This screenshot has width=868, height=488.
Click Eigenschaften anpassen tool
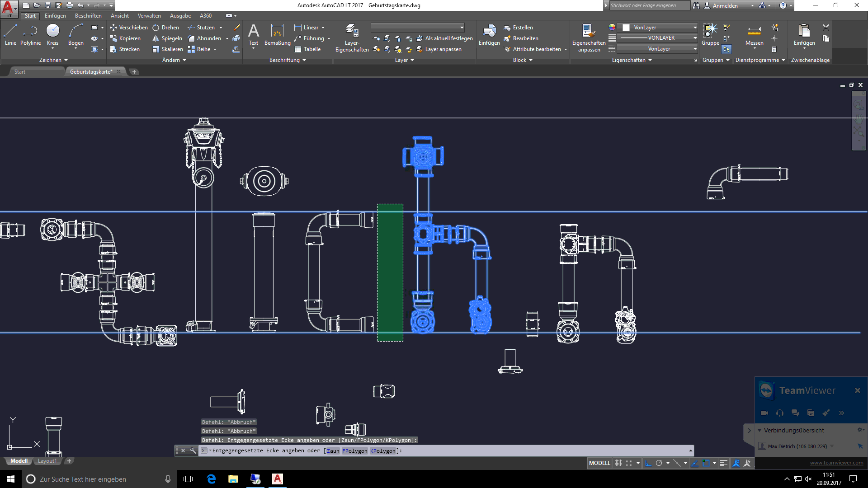coord(589,38)
